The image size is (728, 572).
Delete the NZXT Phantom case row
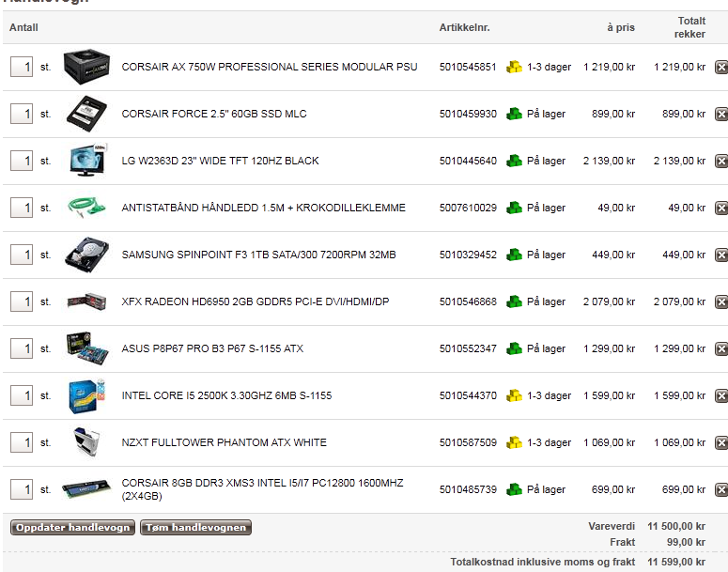pyautogui.click(x=721, y=442)
